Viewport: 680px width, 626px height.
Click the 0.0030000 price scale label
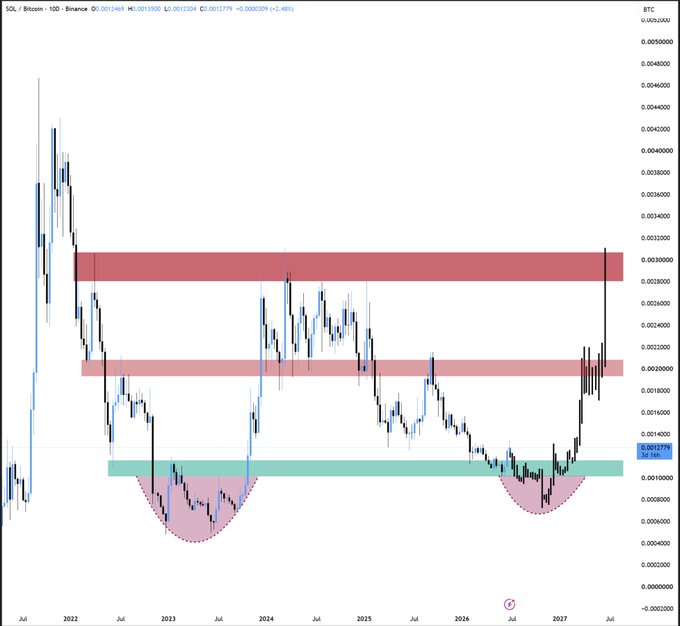(x=657, y=259)
